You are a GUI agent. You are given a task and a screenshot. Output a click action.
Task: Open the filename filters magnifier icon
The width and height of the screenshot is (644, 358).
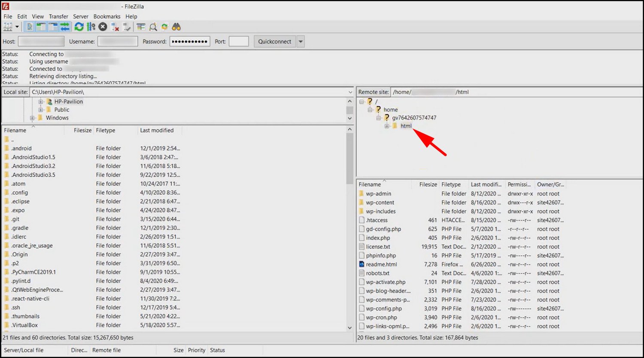(x=153, y=27)
